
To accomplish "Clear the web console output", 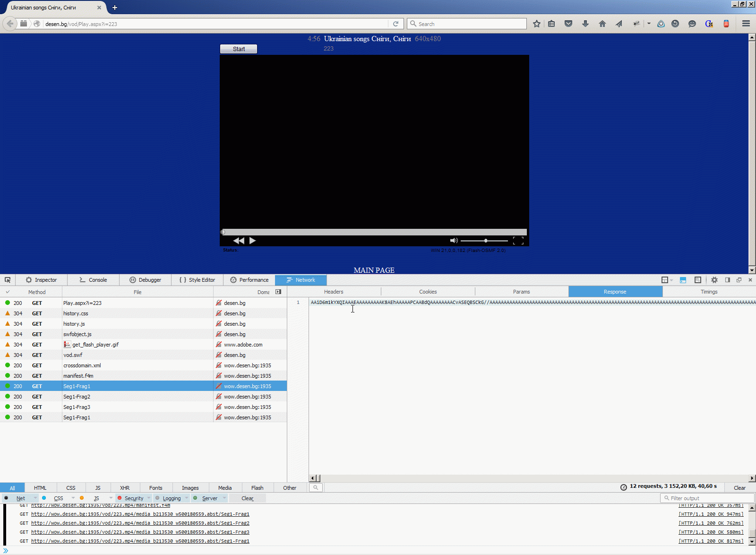I will coord(247,498).
